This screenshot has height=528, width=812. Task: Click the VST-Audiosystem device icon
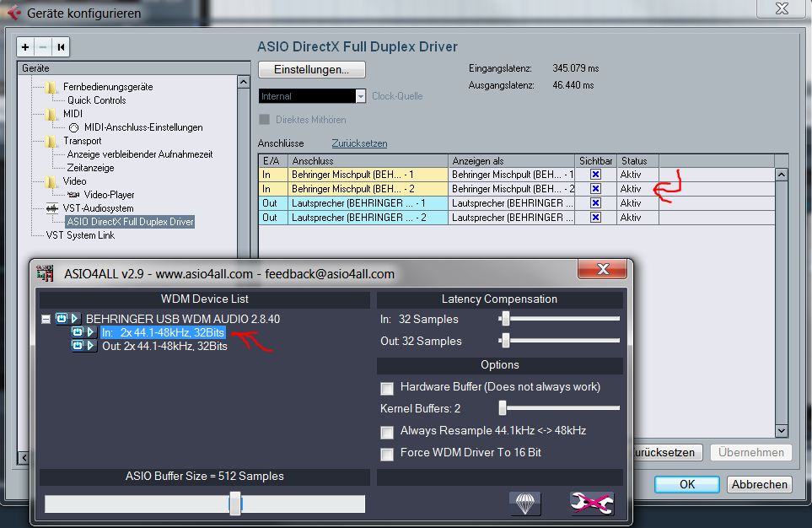tap(51, 208)
